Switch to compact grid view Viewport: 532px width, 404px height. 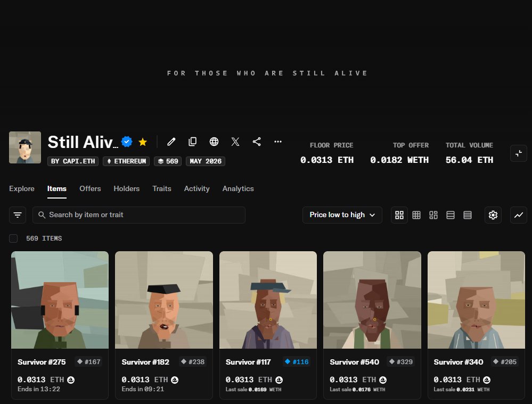coord(416,215)
